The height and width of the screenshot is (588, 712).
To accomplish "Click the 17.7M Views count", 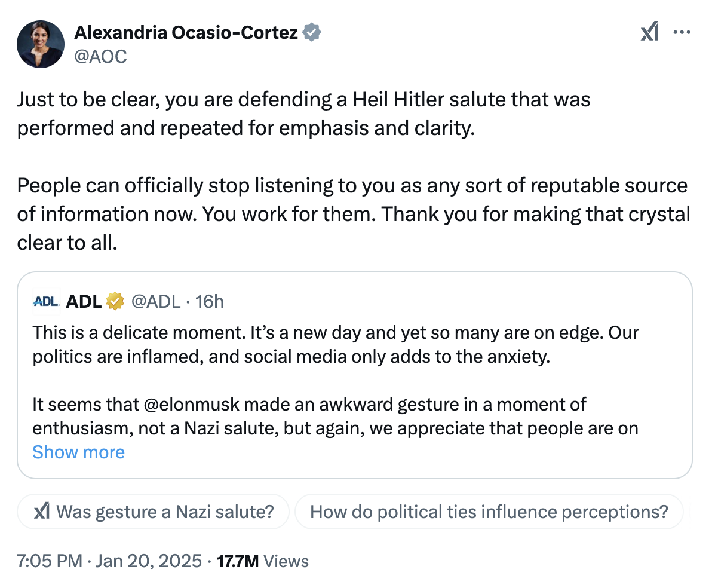I will (x=263, y=561).
